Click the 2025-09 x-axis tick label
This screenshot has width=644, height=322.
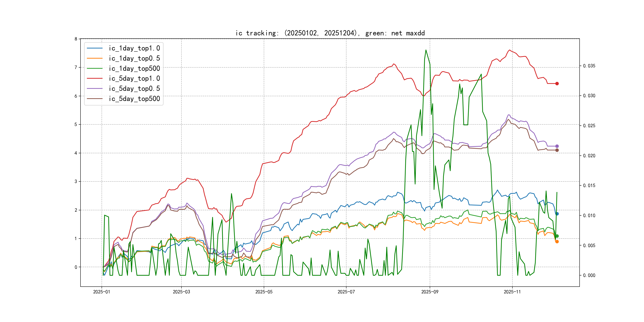point(430,292)
